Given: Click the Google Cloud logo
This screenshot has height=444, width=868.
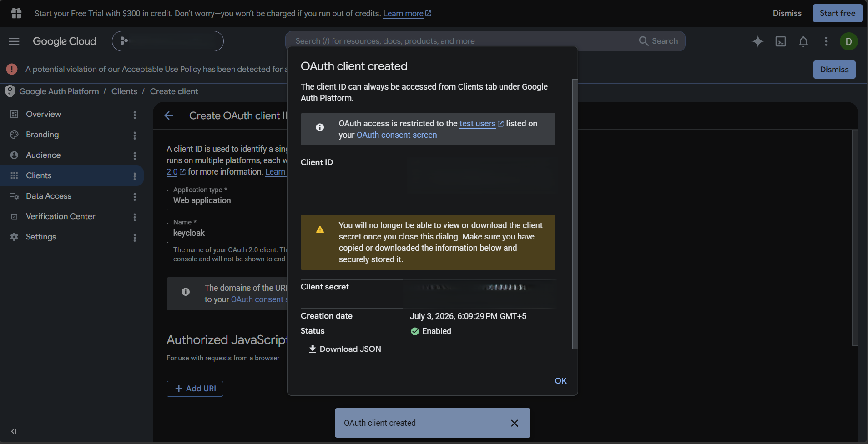Looking at the screenshot, I should click(65, 41).
